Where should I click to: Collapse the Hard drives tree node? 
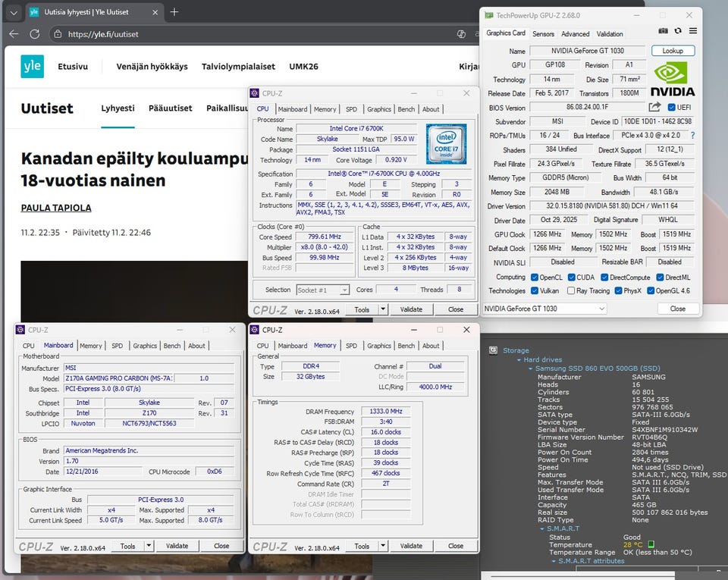click(x=517, y=359)
